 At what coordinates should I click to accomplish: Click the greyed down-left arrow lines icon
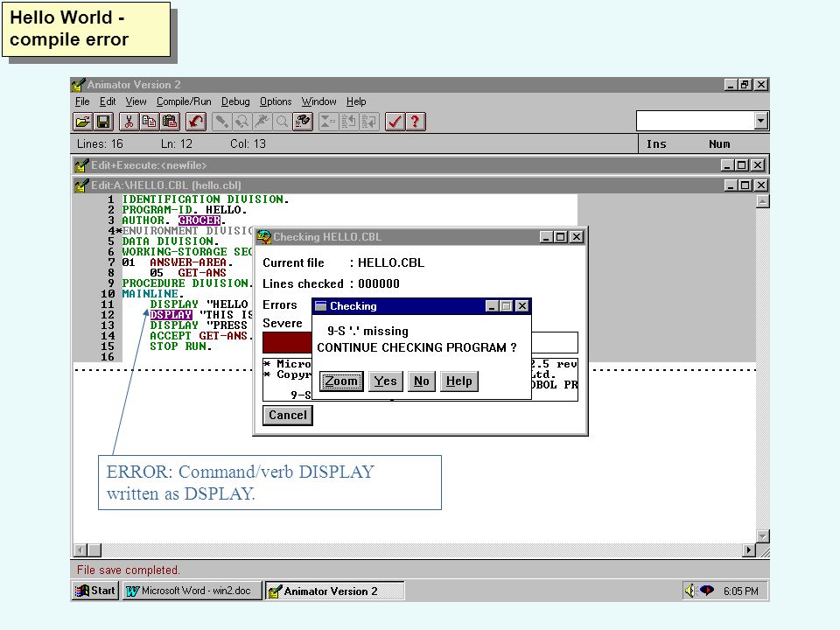369,122
